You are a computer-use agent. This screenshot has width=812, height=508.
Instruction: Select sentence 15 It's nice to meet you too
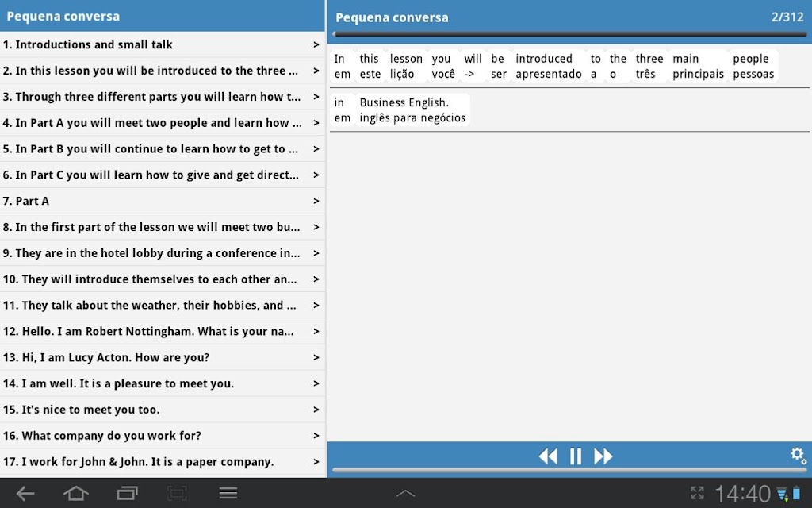click(162, 410)
